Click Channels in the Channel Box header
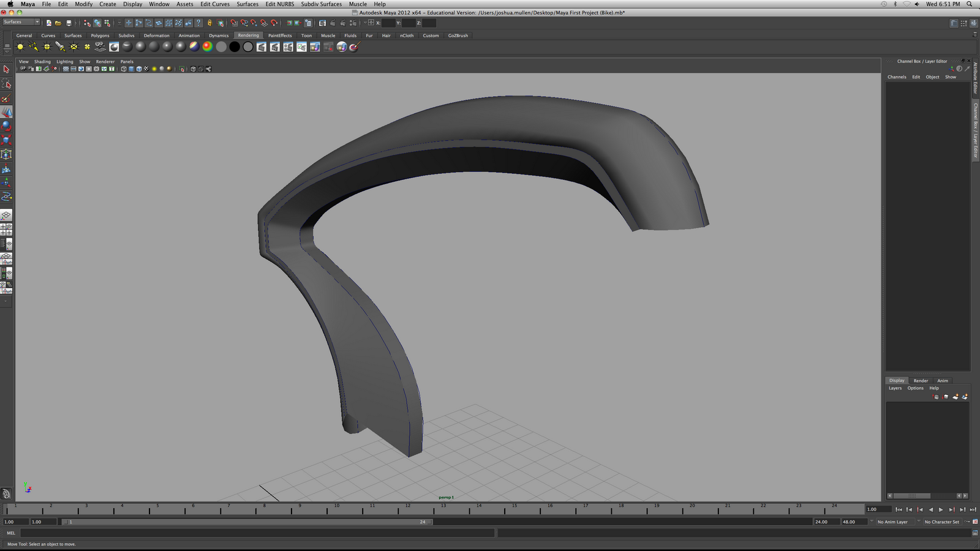This screenshot has height=551, width=980. (x=897, y=77)
